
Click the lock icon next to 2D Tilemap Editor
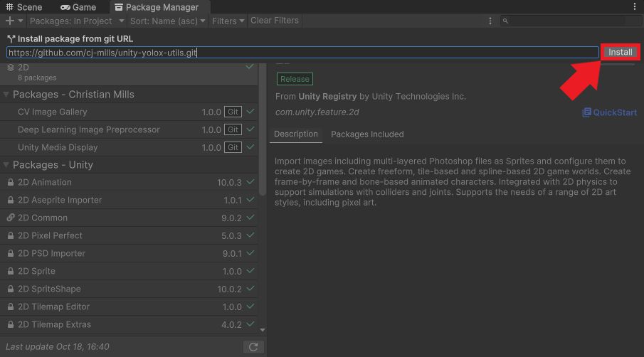10,307
